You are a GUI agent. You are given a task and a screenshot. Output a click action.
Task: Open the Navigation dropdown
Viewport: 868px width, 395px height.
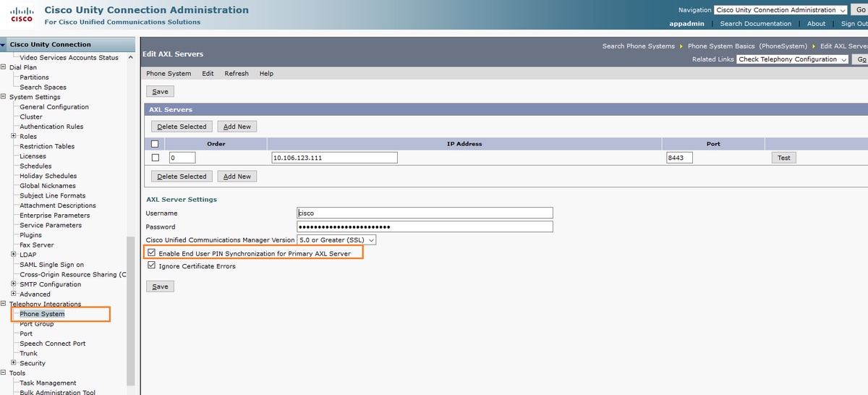tap(780, 10)
